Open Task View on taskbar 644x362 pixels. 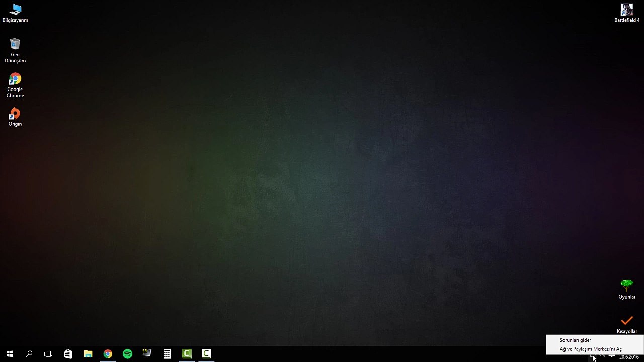point(48,354)
